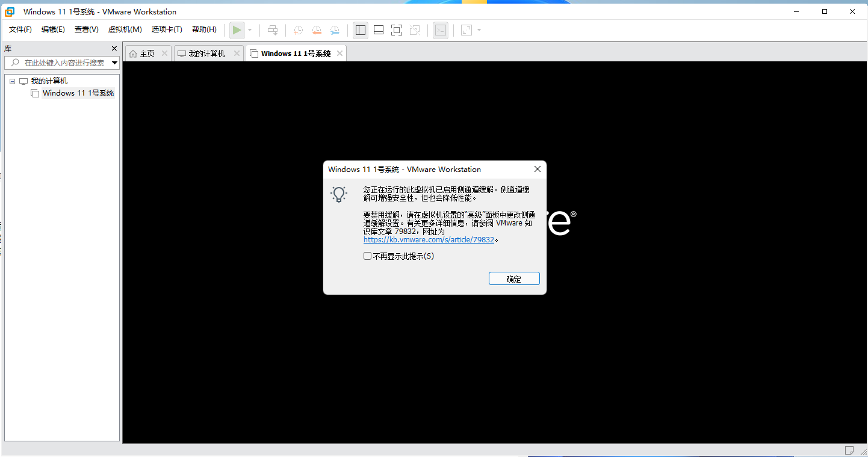This screenshot has height=457, width=868.
Task: Toggle the library sidebar view icon
Action: [361, 30]
